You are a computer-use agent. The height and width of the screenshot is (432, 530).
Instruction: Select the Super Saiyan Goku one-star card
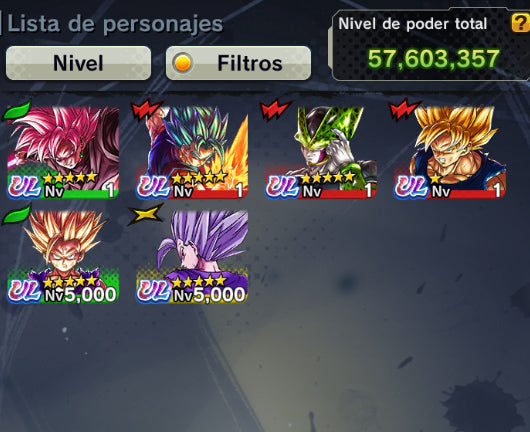(x=450, y=152)
